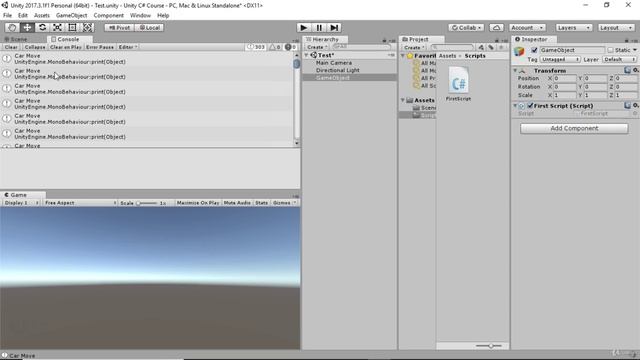This screenshot has height=360, width=640.
Task: Collapse the Test scene in Hierarchy
Action: (307, 55)
